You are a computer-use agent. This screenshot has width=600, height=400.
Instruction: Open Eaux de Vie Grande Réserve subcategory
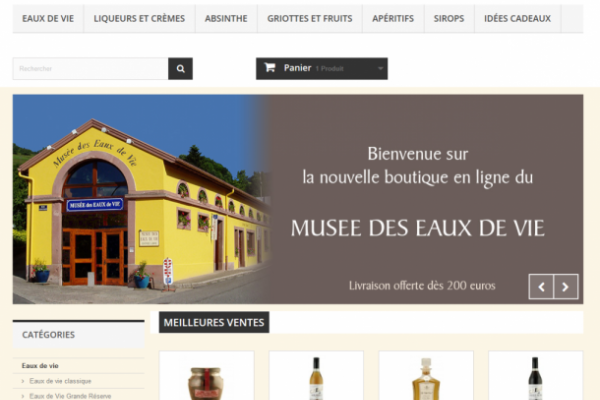click(70, 396)
